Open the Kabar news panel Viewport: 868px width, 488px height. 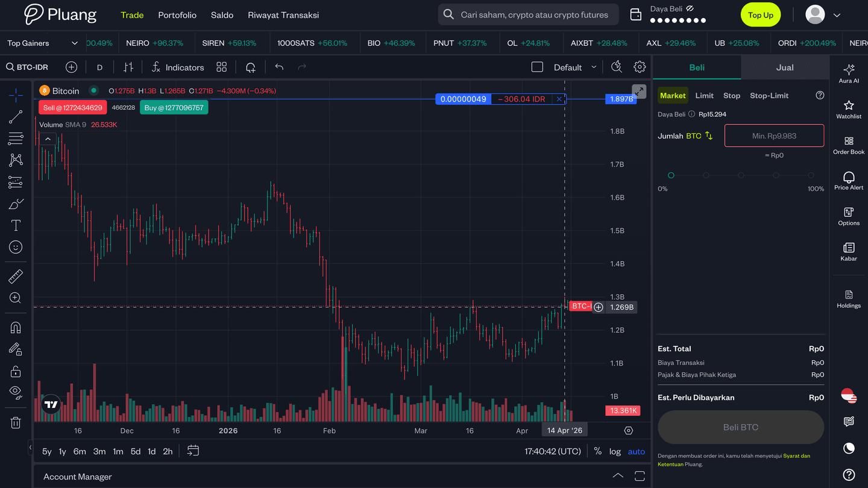click(x=849, y=252)
